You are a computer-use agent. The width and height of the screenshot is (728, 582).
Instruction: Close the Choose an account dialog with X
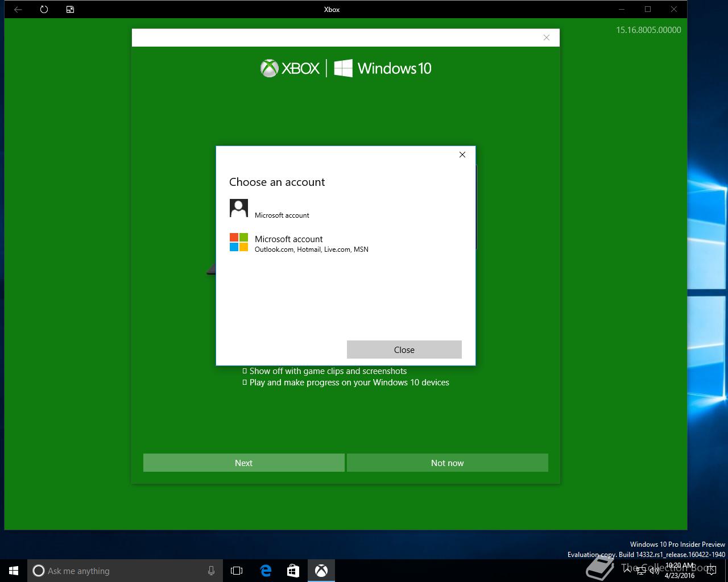(462, 155)
